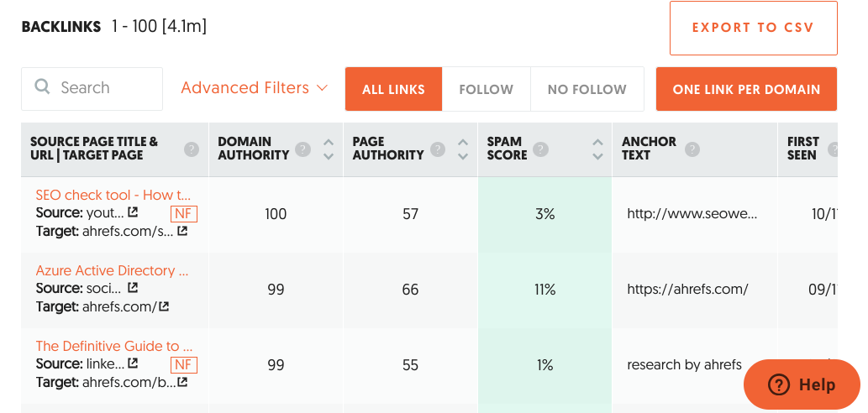Switch to the FOLLOW links filter

486,89
